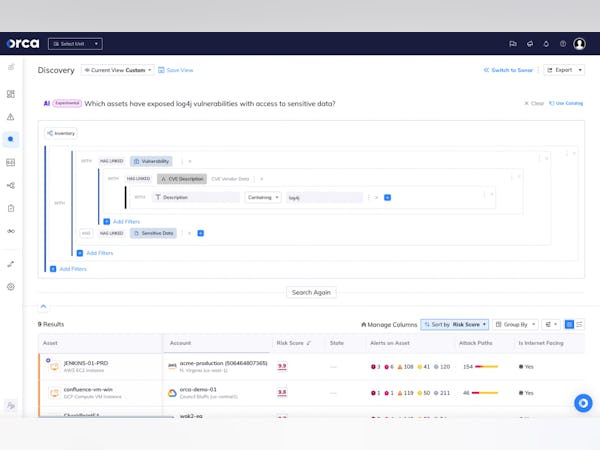Select the Discovery search icon in sidebar
The width and height of the screenshot is (600, 450).
(11, 139)
